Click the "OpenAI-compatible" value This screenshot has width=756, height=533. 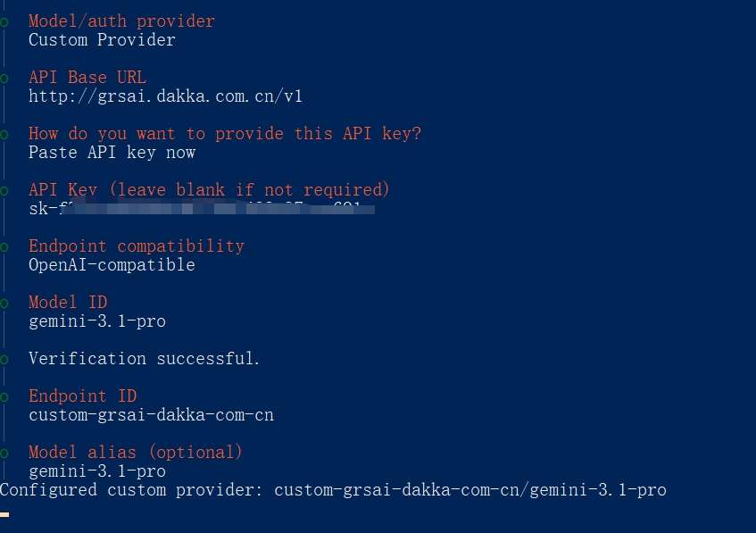[112, 265]
